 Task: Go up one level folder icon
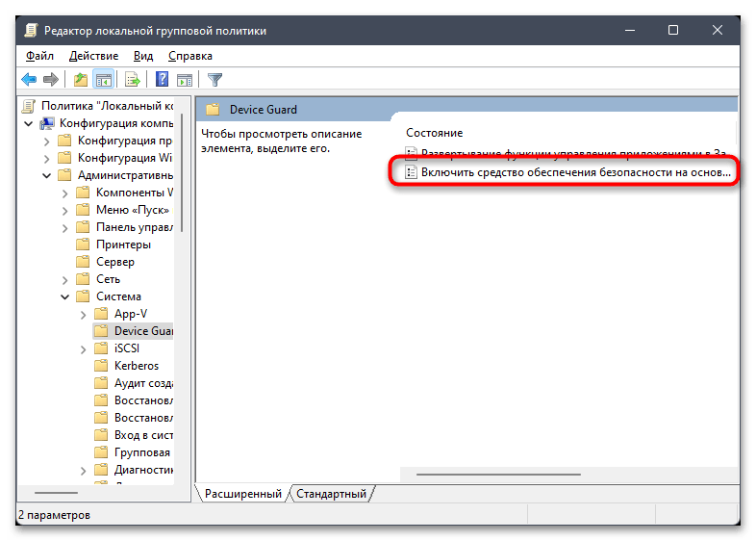(81, 79)
